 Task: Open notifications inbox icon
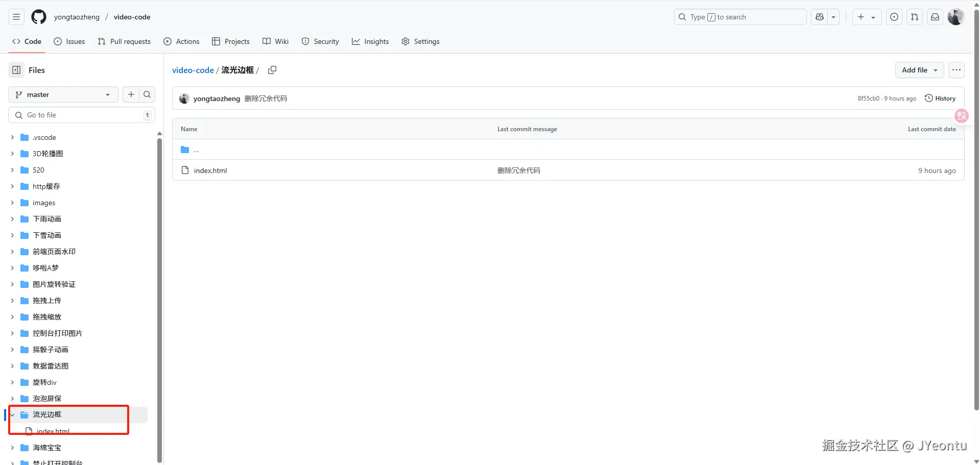click(x=935, y=17)
